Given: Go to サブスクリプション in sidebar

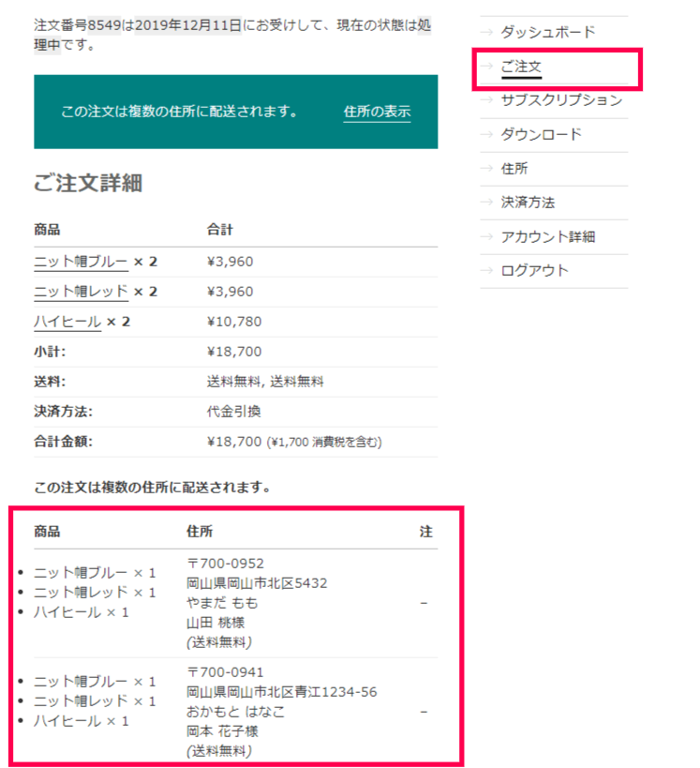Looking at the screenshot, I should pos(561,100).
